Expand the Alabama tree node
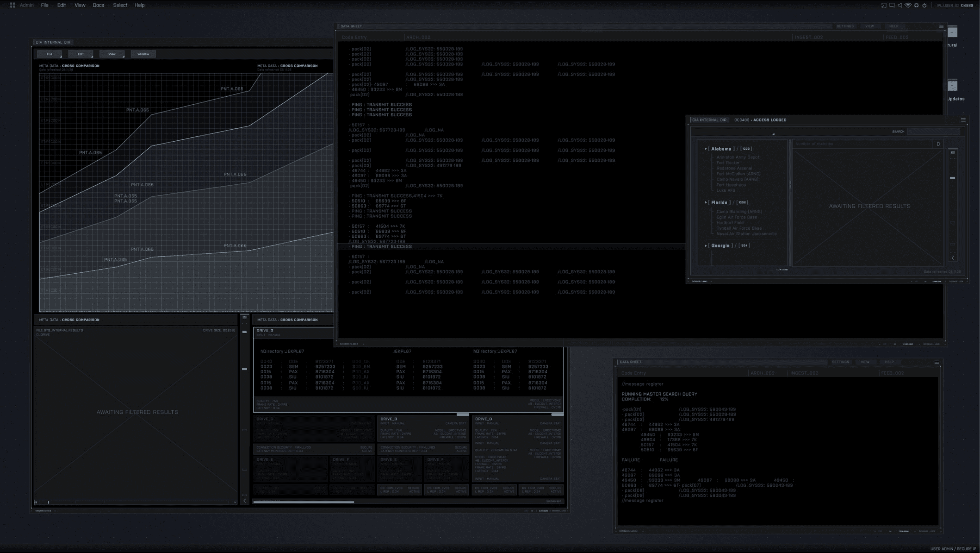The width and height of the screenshot is (980, 553). pyautogui.click(x=706, y=149)
